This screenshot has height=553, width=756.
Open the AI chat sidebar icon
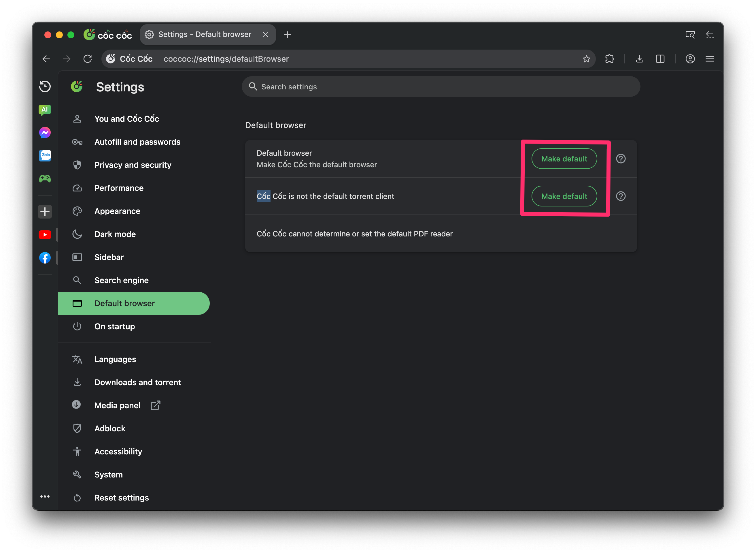[45, 110]
